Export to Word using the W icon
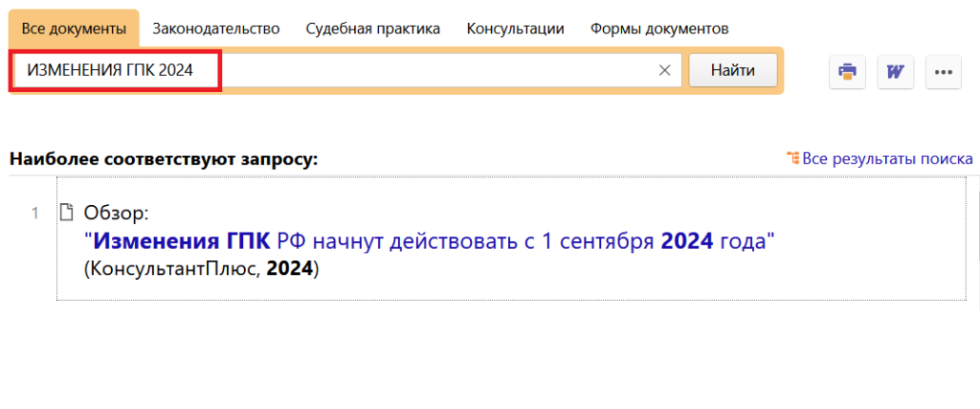 pyautogui.click(x=896, y=71)
